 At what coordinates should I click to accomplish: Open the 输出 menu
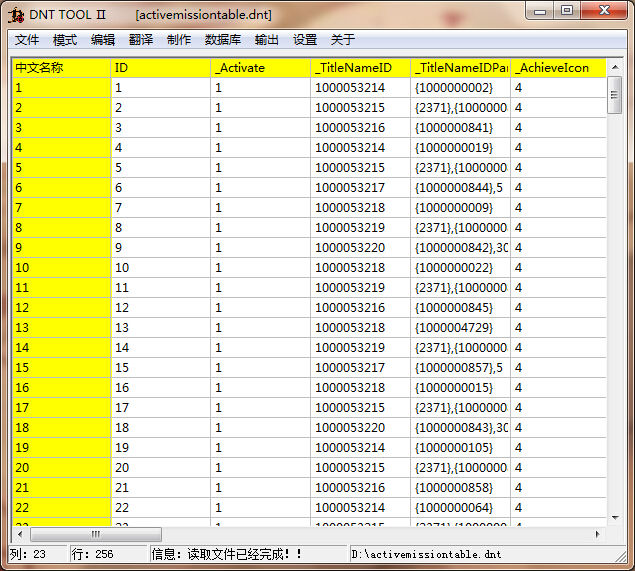267,40
